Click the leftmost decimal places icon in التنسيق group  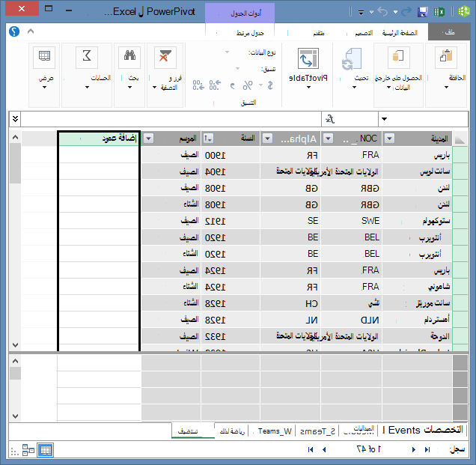point(198,85)
